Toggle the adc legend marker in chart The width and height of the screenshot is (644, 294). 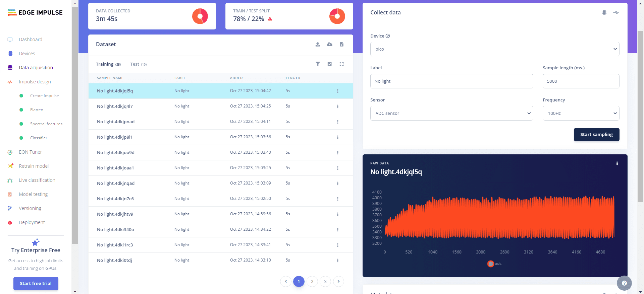[490, 264]
